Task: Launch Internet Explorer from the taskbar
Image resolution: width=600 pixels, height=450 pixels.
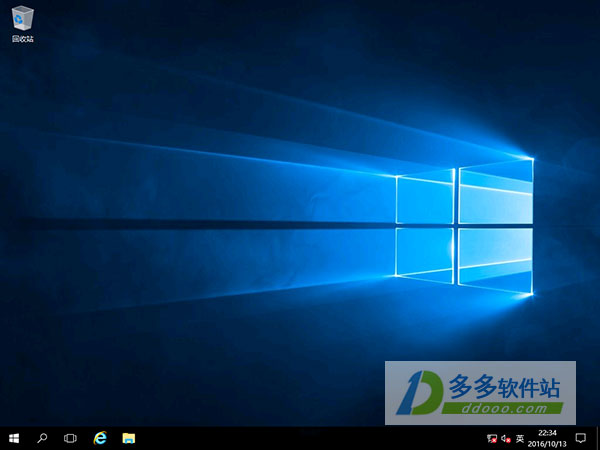Action: pos(100,438)
